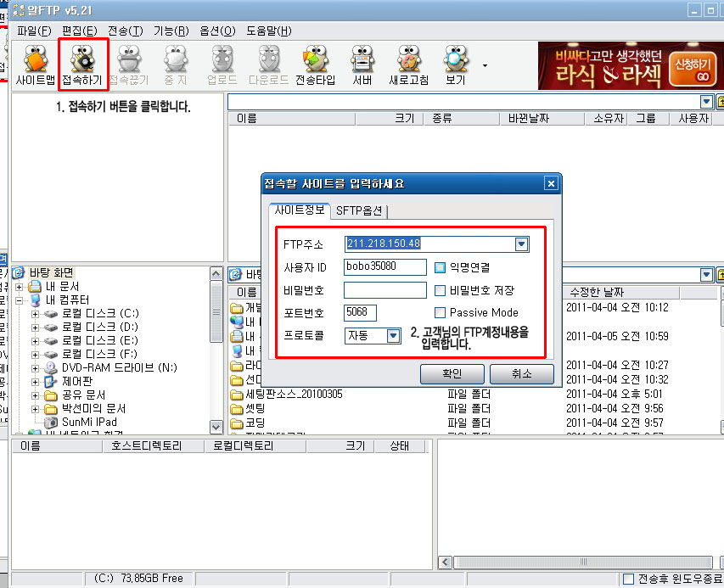The image size is (724, 588).
Task: Select 내 문서 folder icon in tree
Action: [x=35, y=287]
